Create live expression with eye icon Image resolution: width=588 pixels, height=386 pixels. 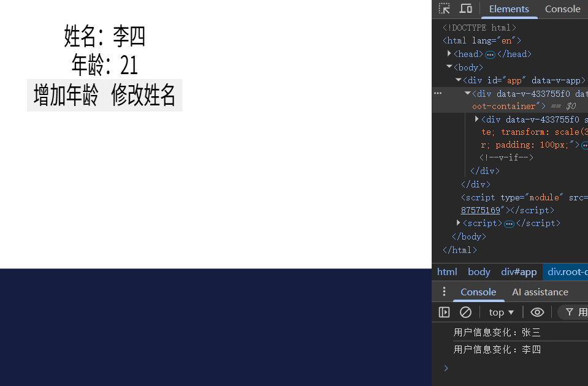coord(537,312)
